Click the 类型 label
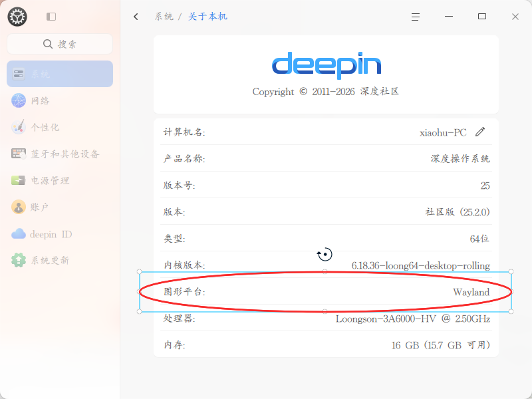The image size is (532, 399). tap(174, 239)
